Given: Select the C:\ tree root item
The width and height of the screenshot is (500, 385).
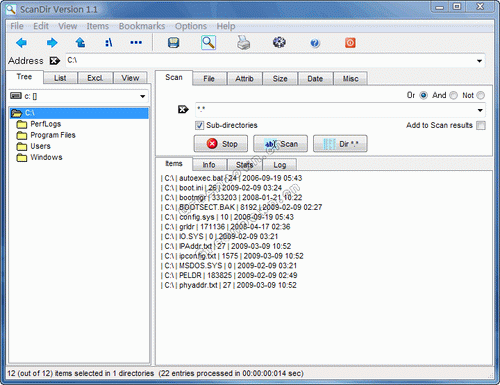Looking at the screenshot, I should [79, 113].
